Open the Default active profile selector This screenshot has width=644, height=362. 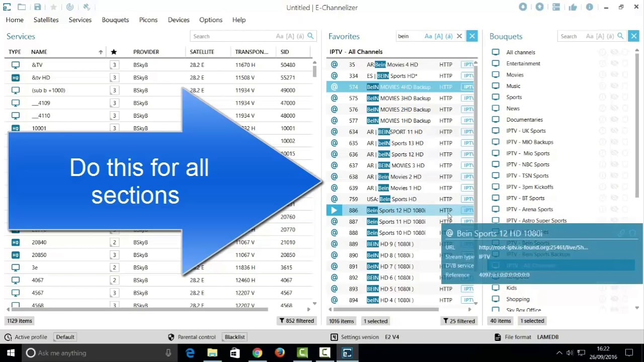pyautogui.click(x=65, y=337)
